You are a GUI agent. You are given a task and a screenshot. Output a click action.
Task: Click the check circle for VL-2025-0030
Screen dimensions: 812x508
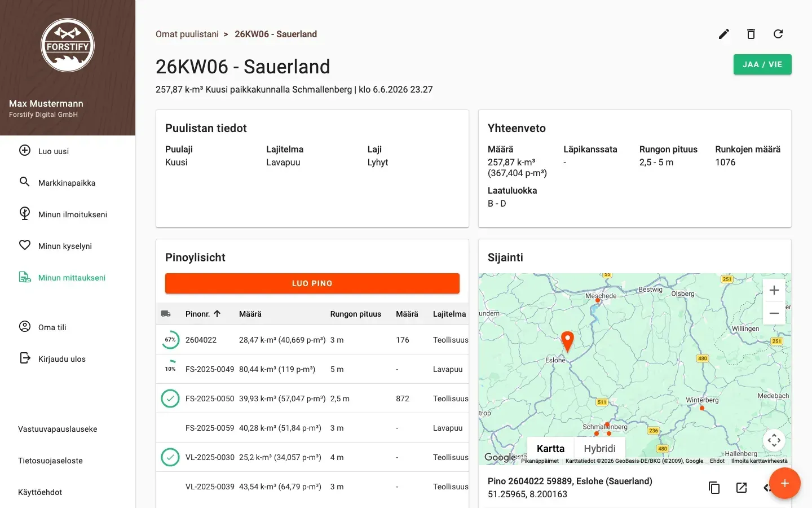pyautogui.click(x=170, y=457)
